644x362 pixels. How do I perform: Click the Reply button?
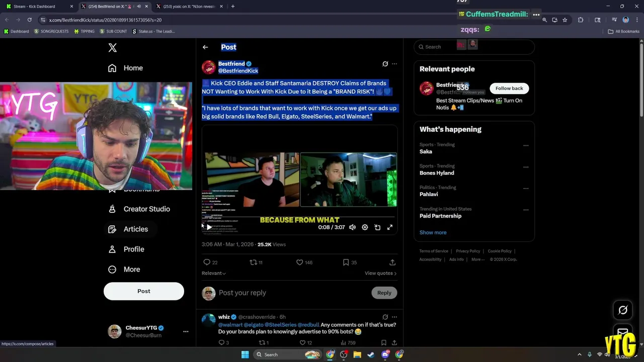click(x=384, y=293)
